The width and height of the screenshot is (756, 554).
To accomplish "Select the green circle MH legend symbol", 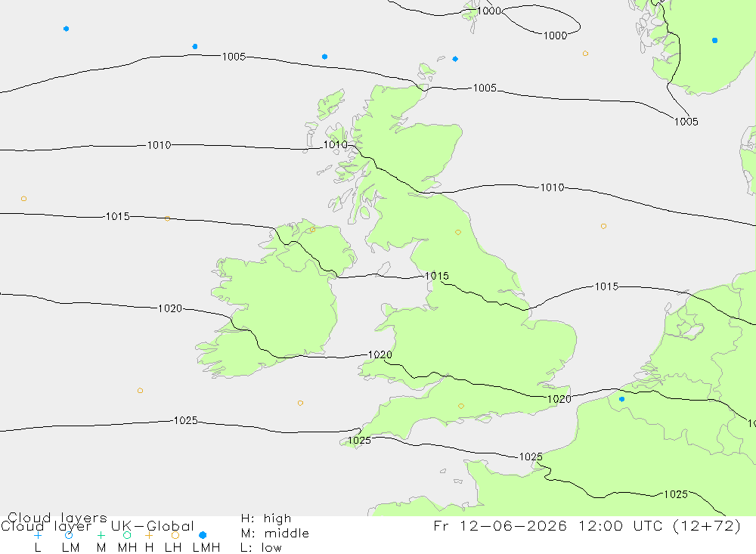I will point(127,535).
